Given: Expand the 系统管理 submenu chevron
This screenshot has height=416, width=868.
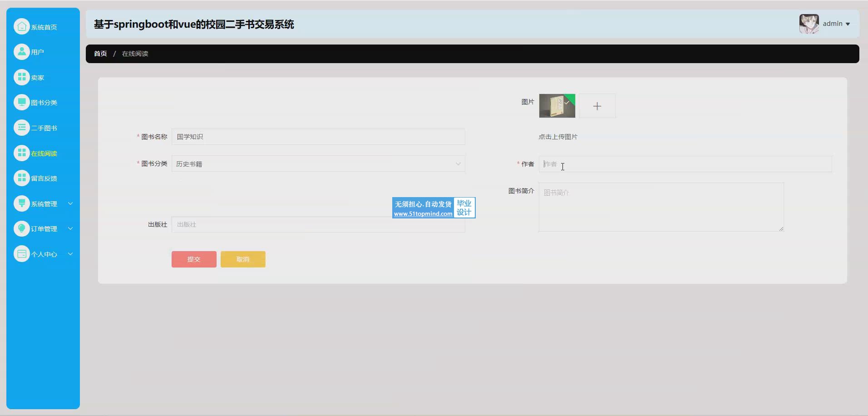Looking at the screenshot, I should 70,203.
